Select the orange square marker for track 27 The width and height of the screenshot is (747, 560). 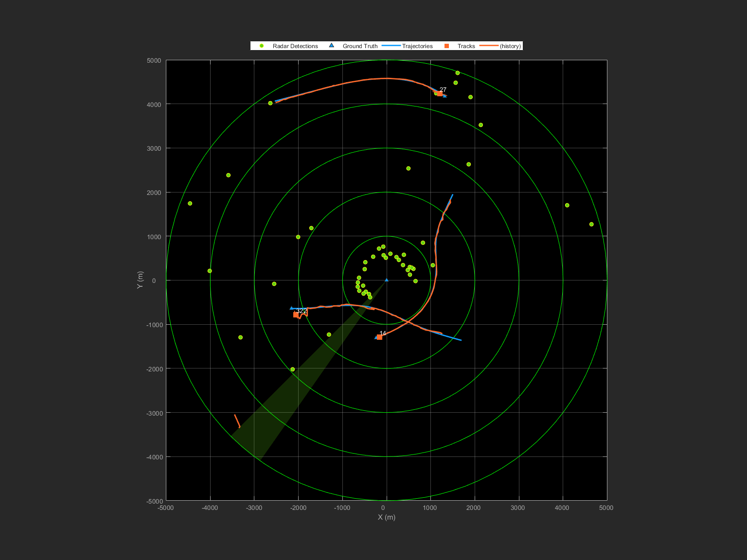(x=439, y=93)
